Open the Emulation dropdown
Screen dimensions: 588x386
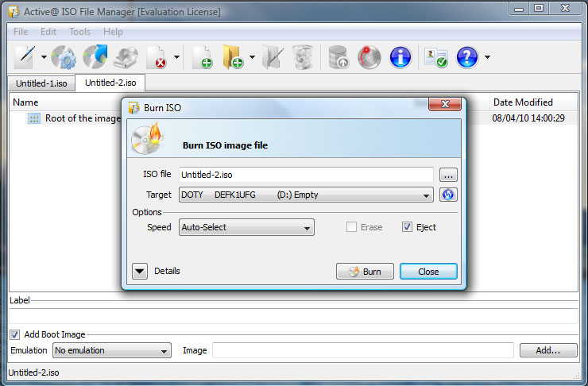pyautogui.click(x=112, y=350)
